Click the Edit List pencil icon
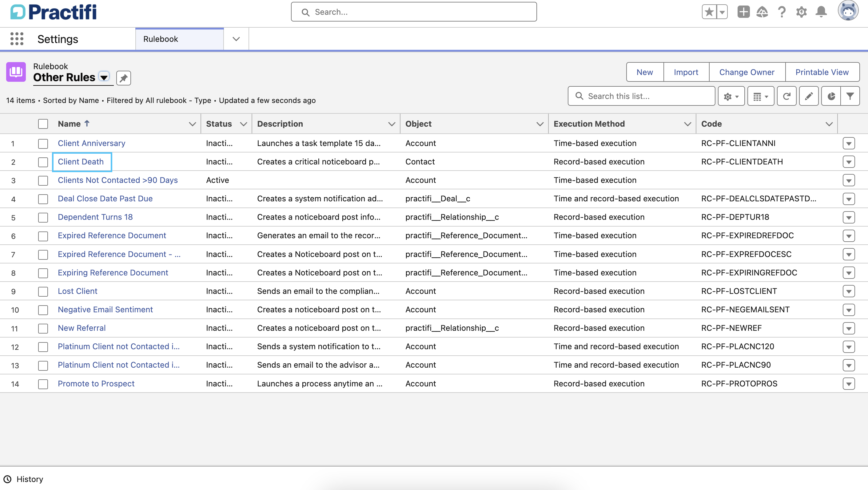Image resolution: width=868 pixels, height=490 pixels. 809,96
